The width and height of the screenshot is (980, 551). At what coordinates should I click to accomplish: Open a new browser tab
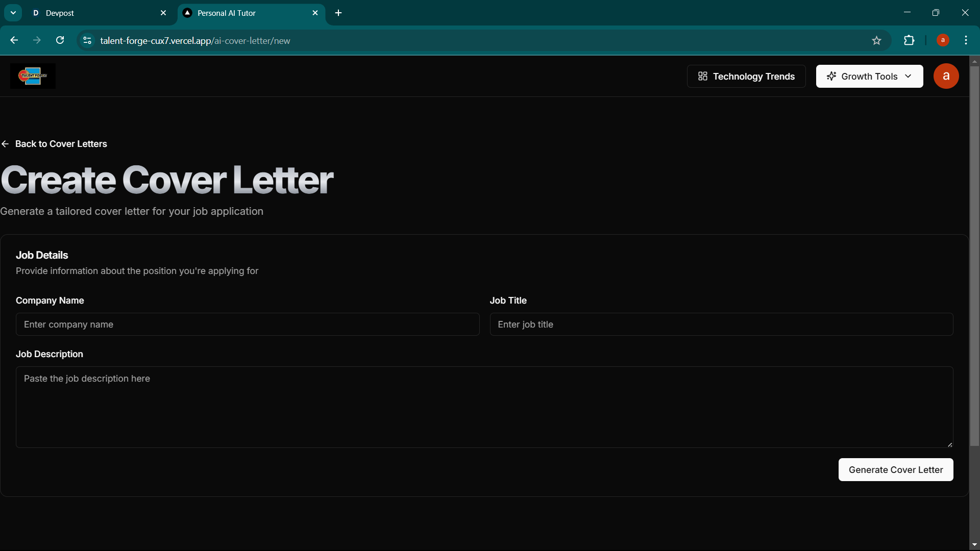tap(338, 13)
